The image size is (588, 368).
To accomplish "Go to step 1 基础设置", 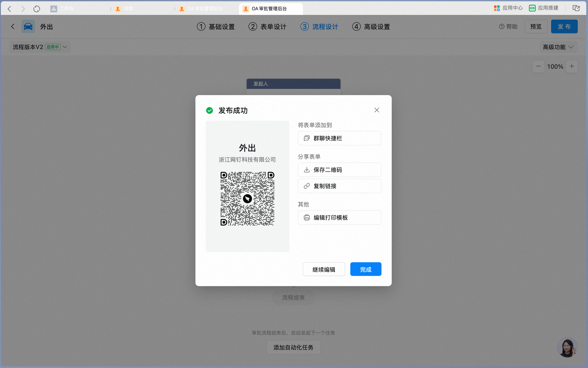I will [x=216, y=26].
